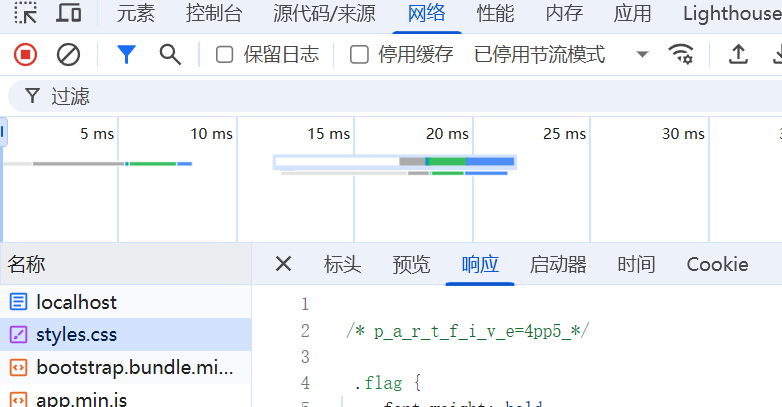Viewport: 782px width, 407px height.
Task: Stop recording network log
Action: coord(25,54)
